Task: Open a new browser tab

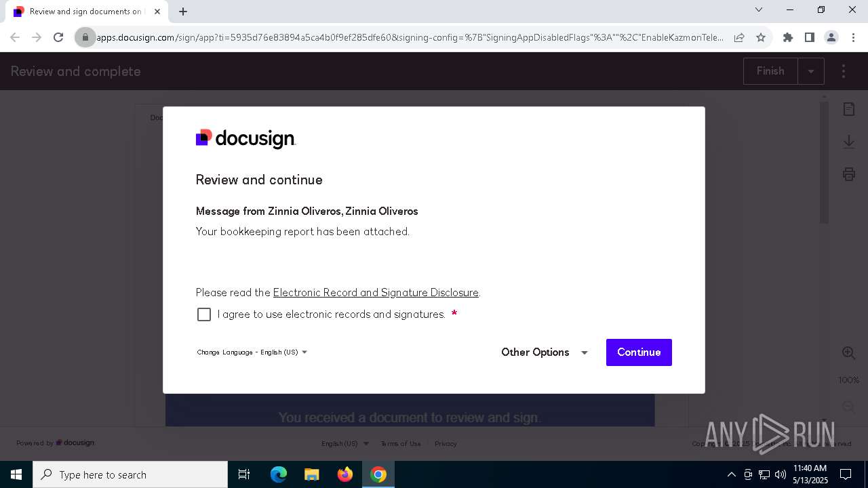Action: click(183, 12)
